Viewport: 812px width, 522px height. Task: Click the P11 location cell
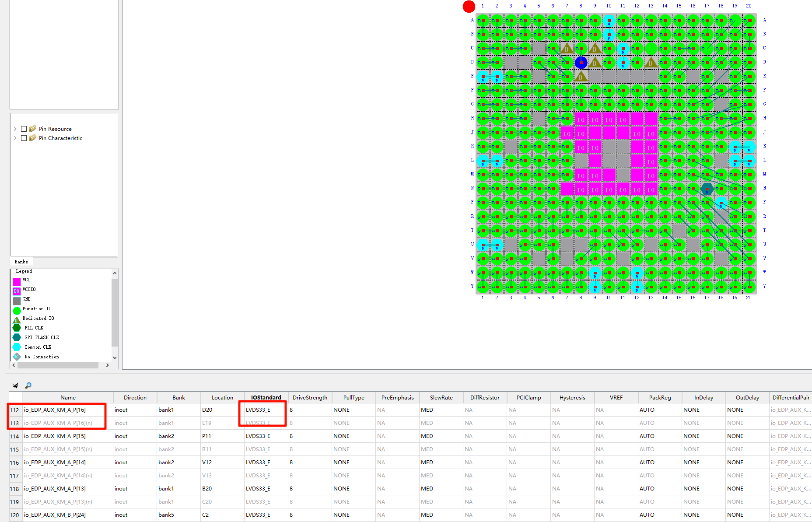tap(222, 436)
